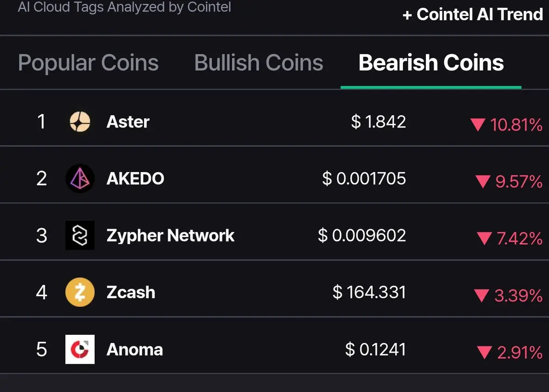
Task: Click the AKEDO pyramid logo icon
Action: click(x=80, y=178)
